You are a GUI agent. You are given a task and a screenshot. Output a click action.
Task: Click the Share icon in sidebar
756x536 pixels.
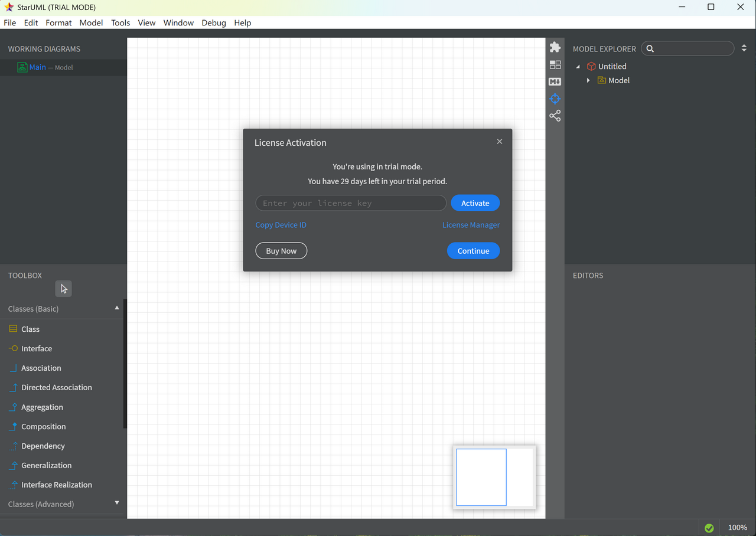coord(555,116)
